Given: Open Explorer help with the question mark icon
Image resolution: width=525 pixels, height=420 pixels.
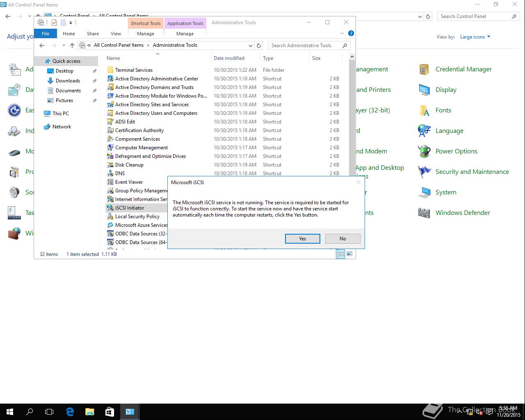Looking at the screenshot, I should coord(351,33).
